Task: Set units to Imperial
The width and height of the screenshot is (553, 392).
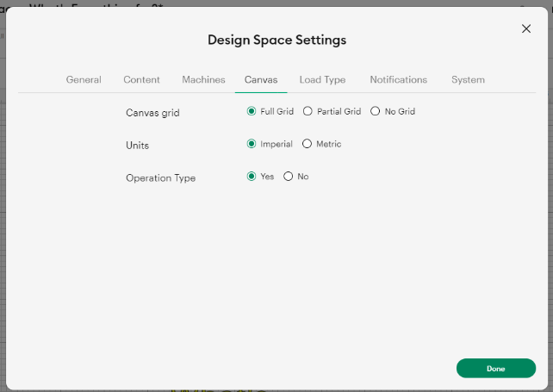Action: click(x=252, y=144)
